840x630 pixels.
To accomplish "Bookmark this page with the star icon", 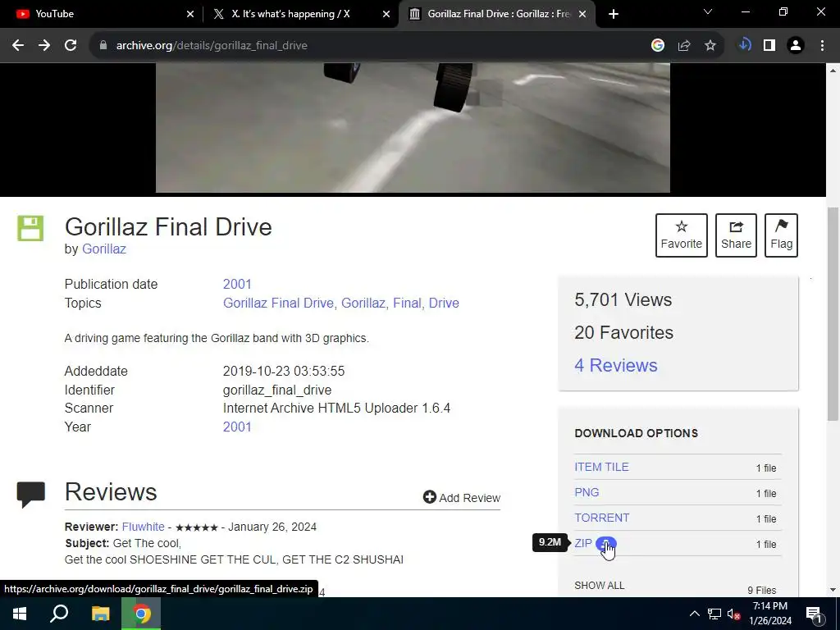I will pyautogui.click(x=710, y=46).
